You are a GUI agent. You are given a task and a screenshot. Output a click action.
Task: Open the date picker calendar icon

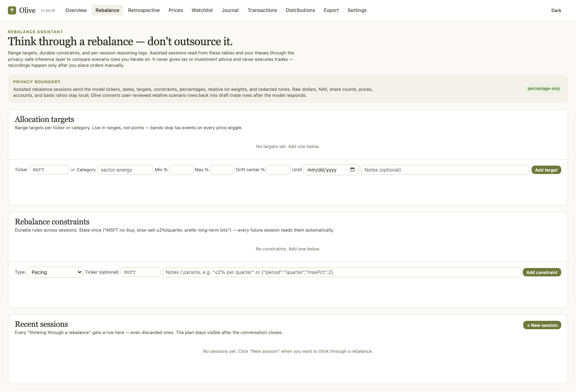coord(352,170)
